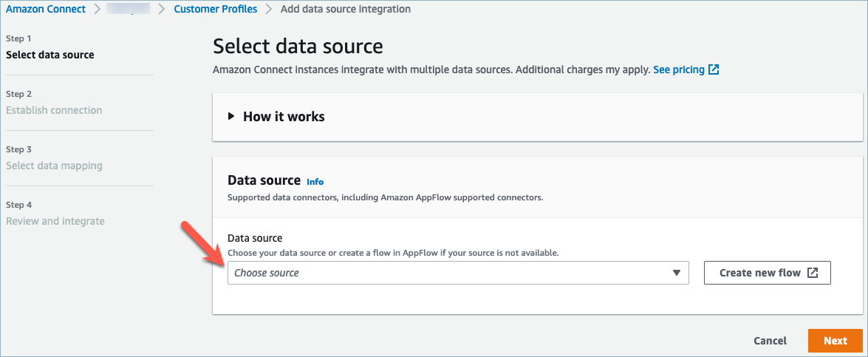Click the blurred instance name breadcrumb

[128, 10]
